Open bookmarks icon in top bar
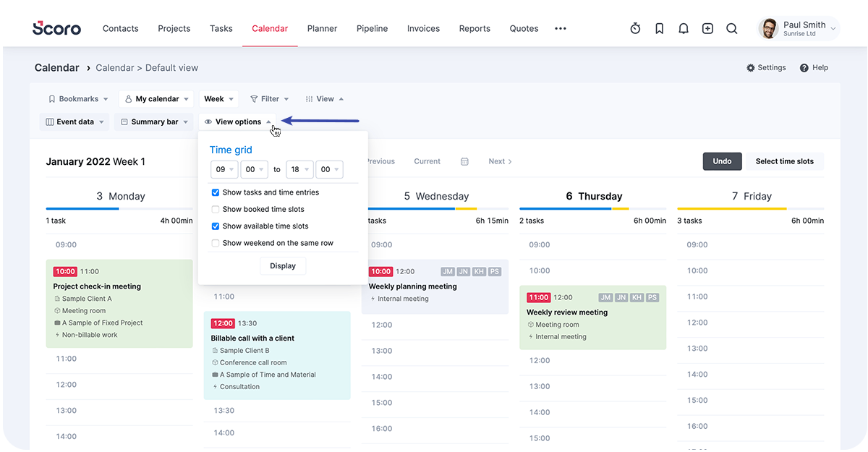The height and width of the screenshot is (452, 868). coord(660,28)
